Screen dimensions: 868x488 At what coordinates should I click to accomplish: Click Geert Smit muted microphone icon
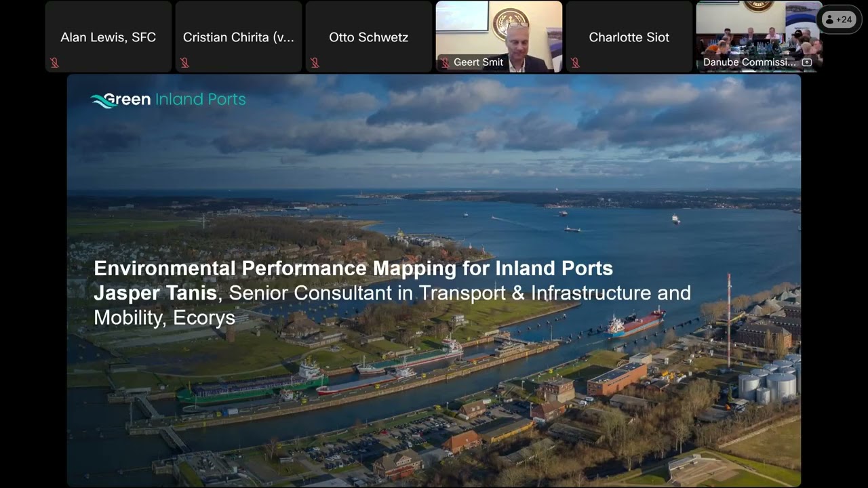[445, 62]
